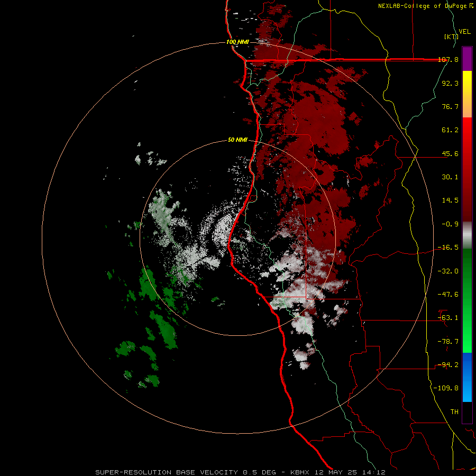Screen dimensions: 476x476
Task: Click the -94.2 velocity scale value
Action: click(448, 364)
